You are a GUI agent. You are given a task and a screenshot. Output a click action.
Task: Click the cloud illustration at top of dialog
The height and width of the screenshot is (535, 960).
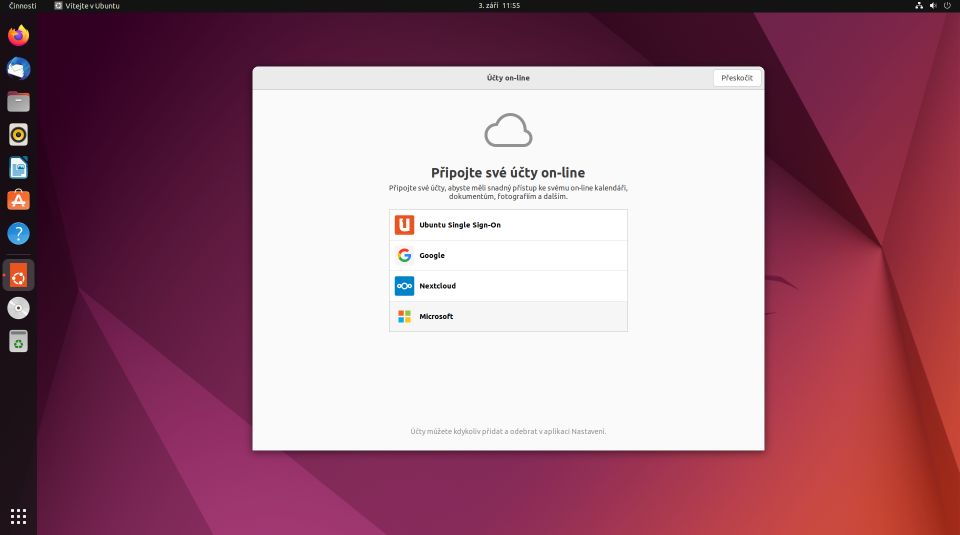(508, 130)
